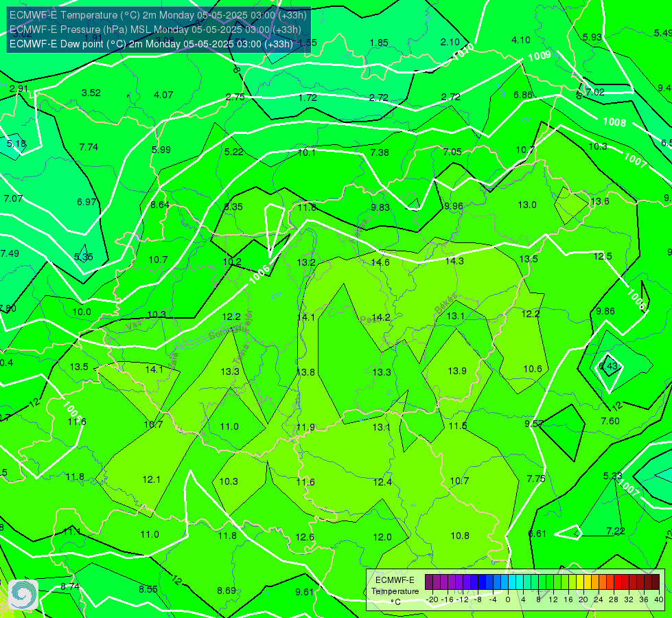
Task: Click the 6.43 temperature value
Action: click(x=607, y=366)
